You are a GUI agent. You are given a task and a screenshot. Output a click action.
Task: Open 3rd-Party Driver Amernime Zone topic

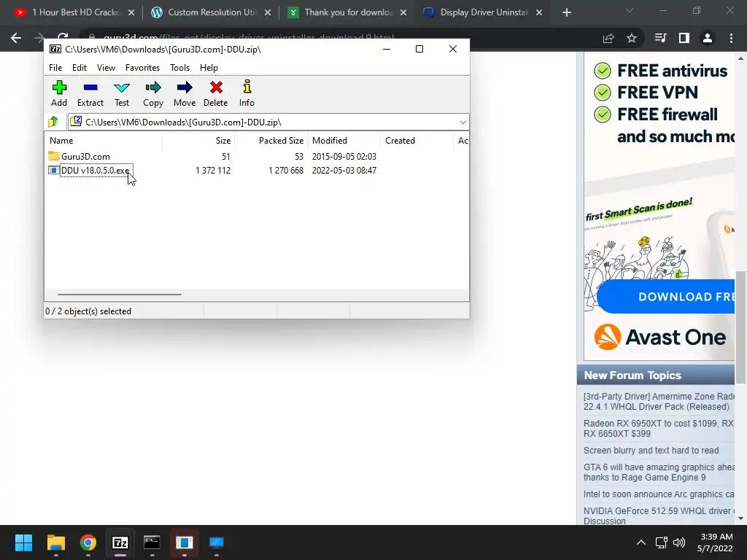pos(659,402)
